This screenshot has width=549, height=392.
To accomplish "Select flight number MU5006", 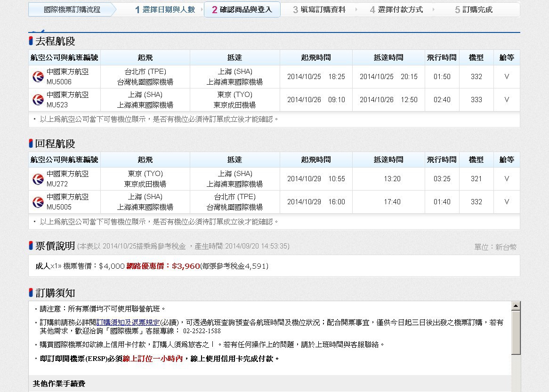I will tap(59, 82).
